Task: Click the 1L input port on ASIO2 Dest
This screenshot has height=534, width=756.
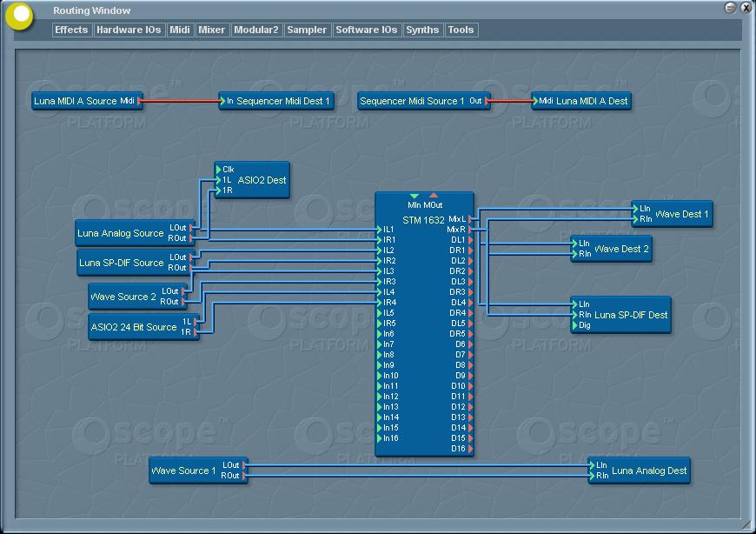Action: (x=218, y=180)
